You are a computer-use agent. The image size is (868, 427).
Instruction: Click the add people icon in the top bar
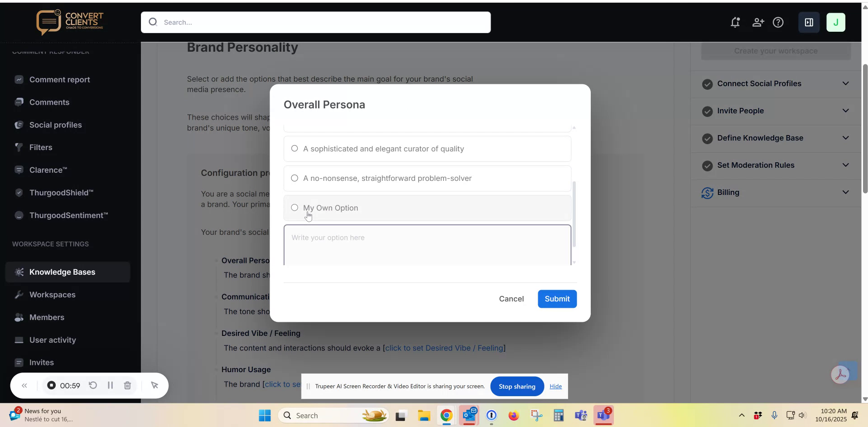click(758, 22)
